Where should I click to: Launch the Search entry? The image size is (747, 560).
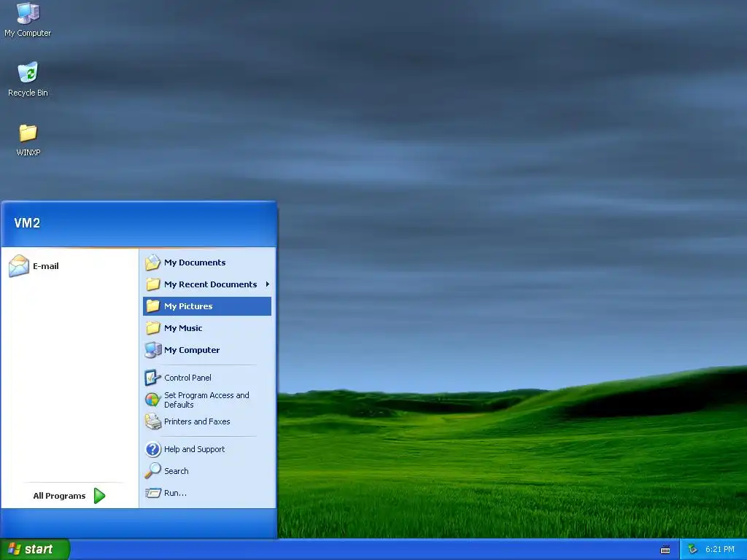(x=206, y=471)
